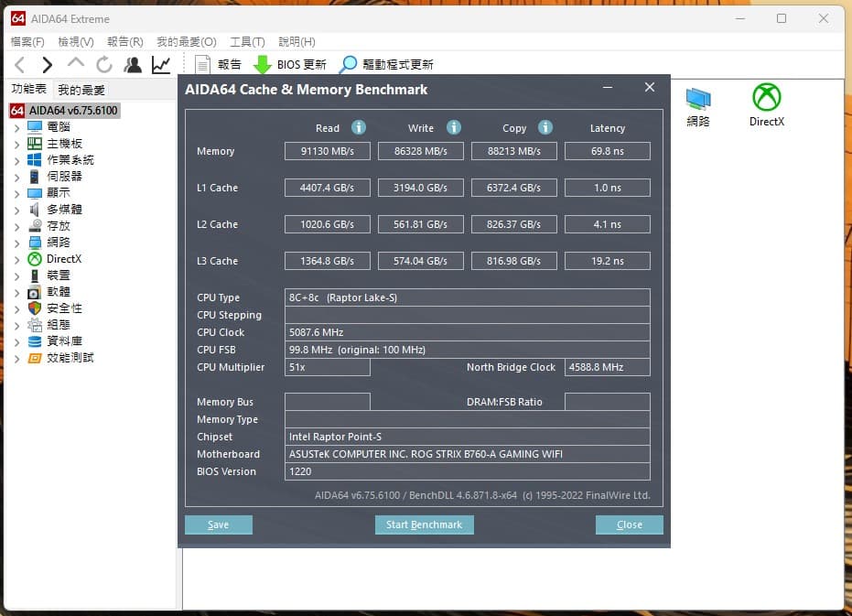This screenshot has width=852, height=616.
Task: Select the 顯示 display tree node
Action: point(49,192)
